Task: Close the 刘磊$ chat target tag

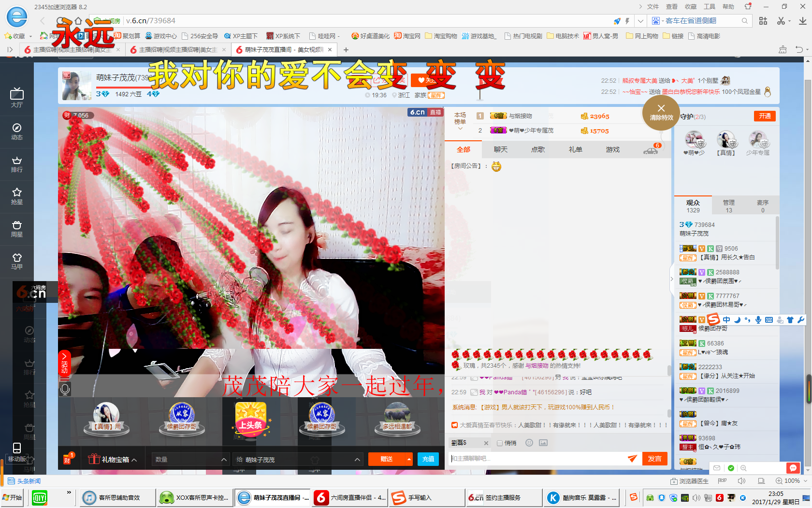Action: (x=486, y=443)
